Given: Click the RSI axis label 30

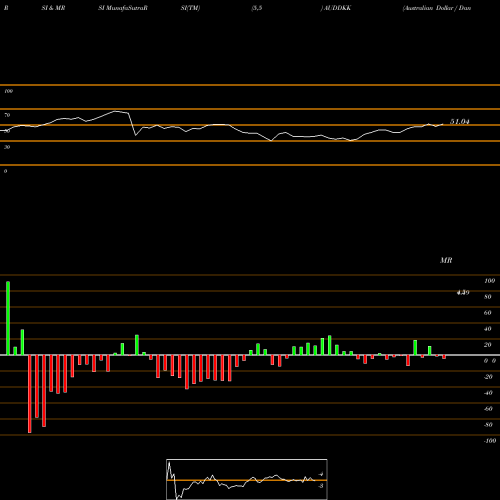Looking at the screenshot, I should 7,147.
